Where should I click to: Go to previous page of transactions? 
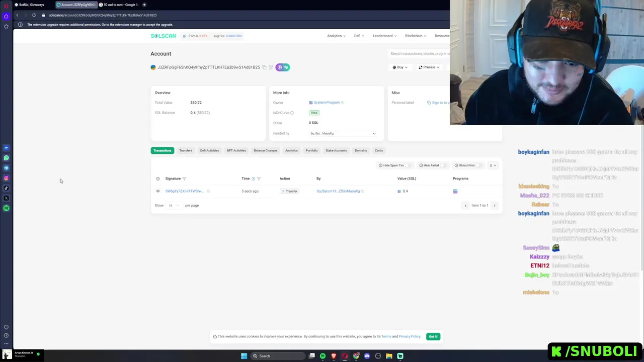pyautogui.click(x=465, y=205)
